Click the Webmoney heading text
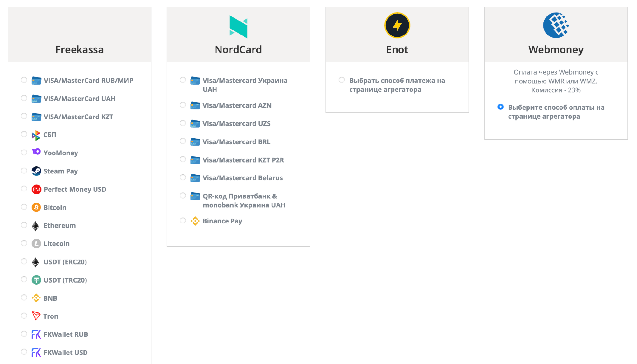 coord(556,50)
